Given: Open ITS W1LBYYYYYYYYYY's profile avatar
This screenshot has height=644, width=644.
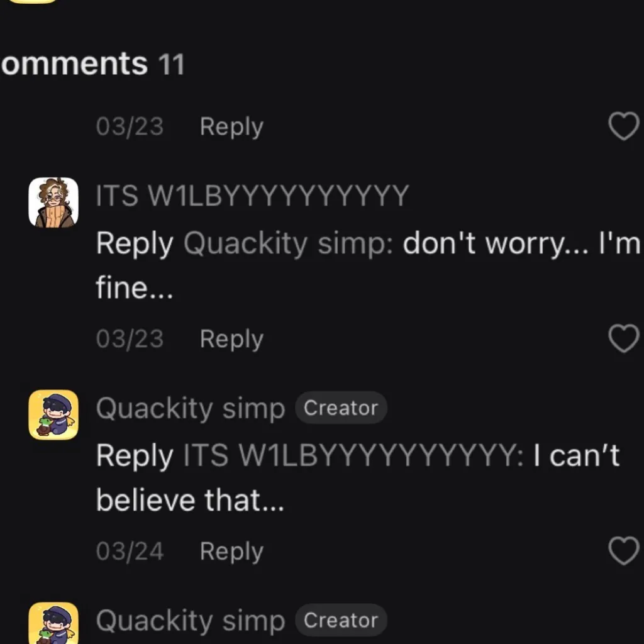Looking at the screenshot, I should [x=53, y=201].
